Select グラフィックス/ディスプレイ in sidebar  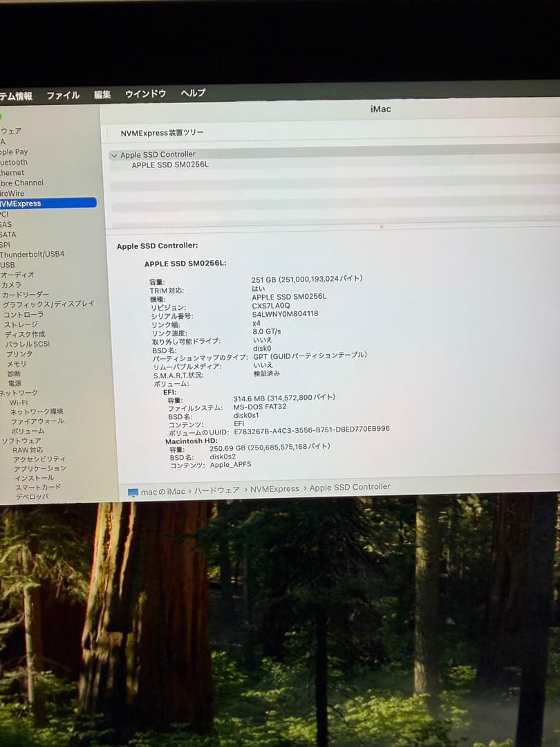click(48, 304)
